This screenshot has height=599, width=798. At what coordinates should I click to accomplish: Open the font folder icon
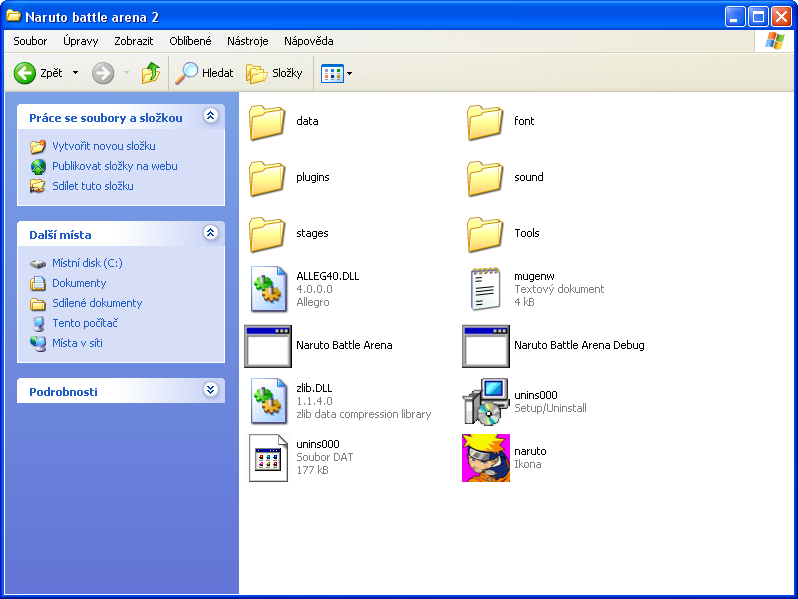click(485, 122)
